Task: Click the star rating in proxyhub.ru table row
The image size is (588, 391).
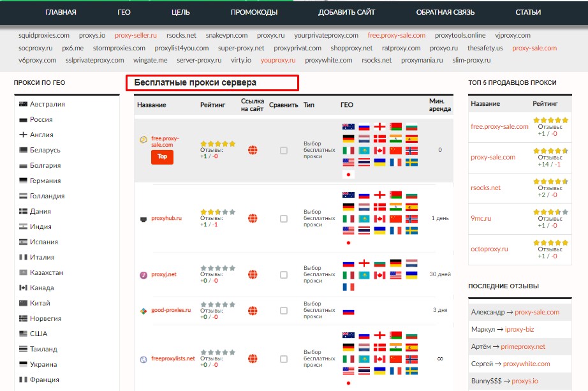Action: pyautogui.click(x=218, y=212)
